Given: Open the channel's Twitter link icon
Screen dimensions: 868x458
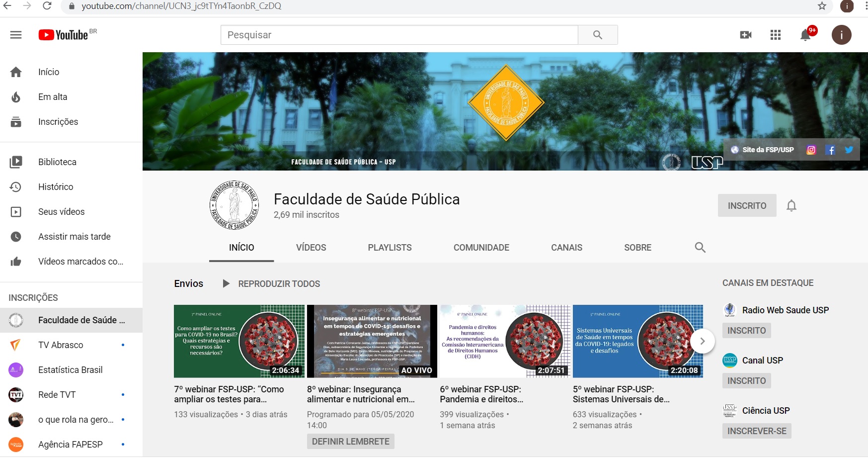Looking at the screenshot, I should coord(849,150).
